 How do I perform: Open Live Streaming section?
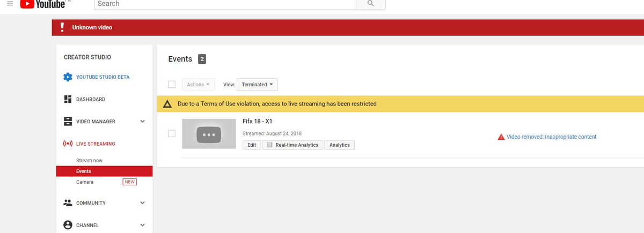click(96, 144)
